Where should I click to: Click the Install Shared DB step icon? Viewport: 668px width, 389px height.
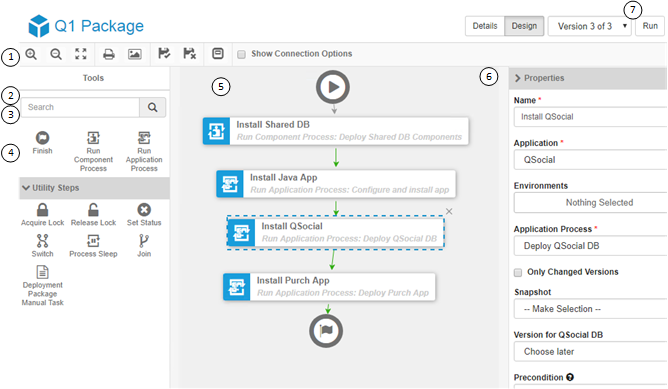tap(216, 131)
